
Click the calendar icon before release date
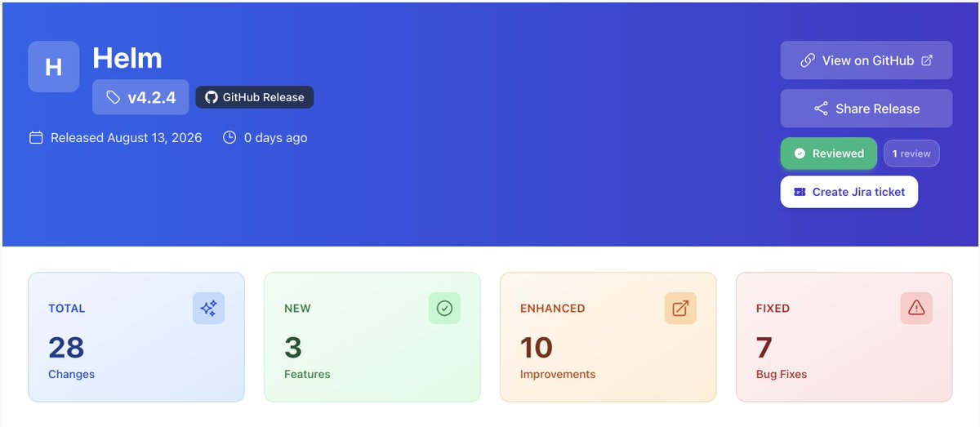36,138
